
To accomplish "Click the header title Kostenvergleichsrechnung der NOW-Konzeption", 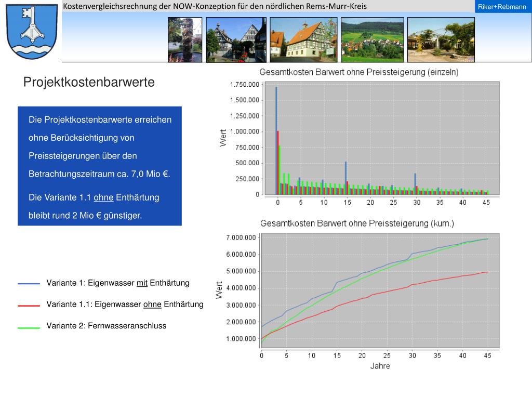I will tap(215, 6).
